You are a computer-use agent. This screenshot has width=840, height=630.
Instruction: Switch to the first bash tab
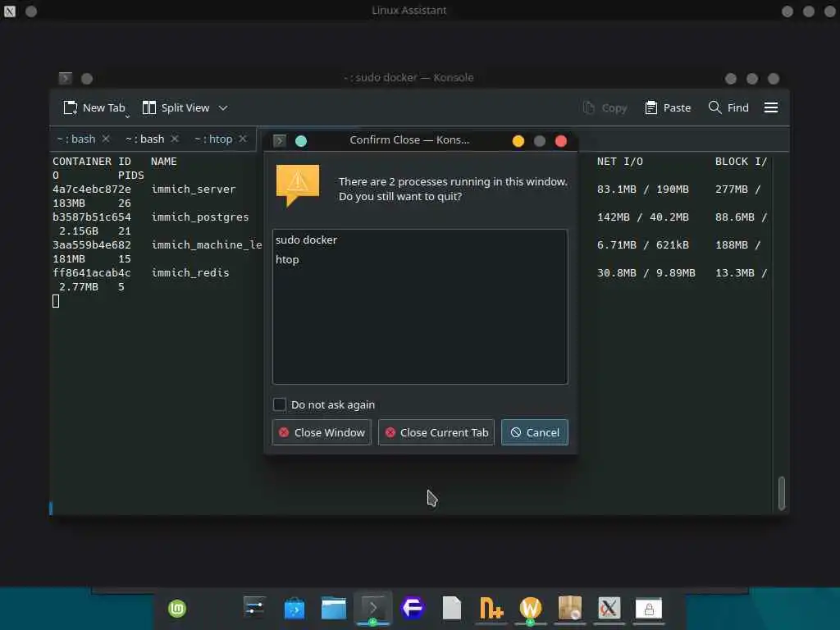coord(76,139)
